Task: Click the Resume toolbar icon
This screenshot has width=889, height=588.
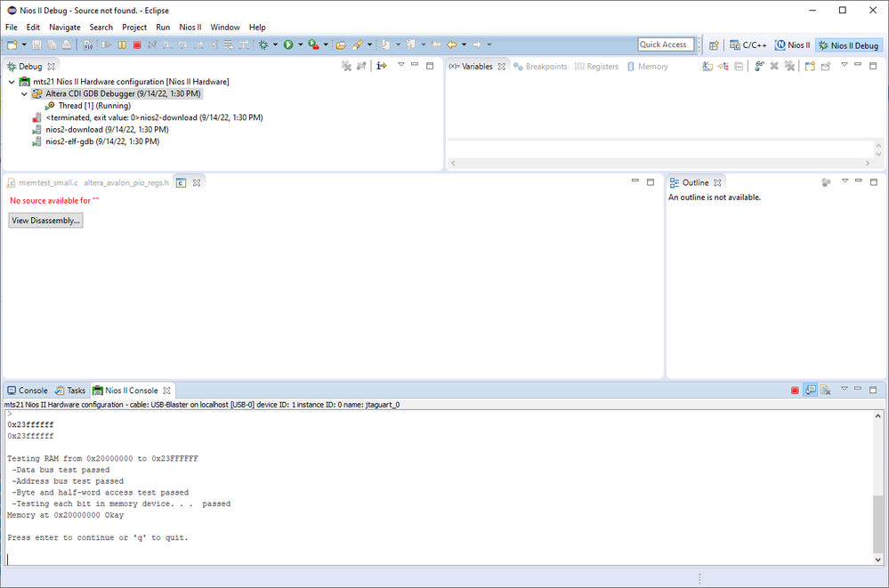Action: (x=107, y=44)
